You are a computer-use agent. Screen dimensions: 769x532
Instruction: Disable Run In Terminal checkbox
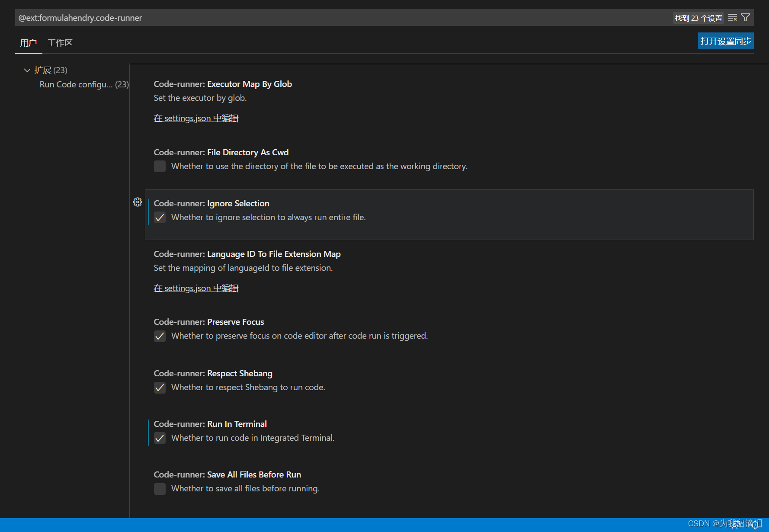click(160, 438)
